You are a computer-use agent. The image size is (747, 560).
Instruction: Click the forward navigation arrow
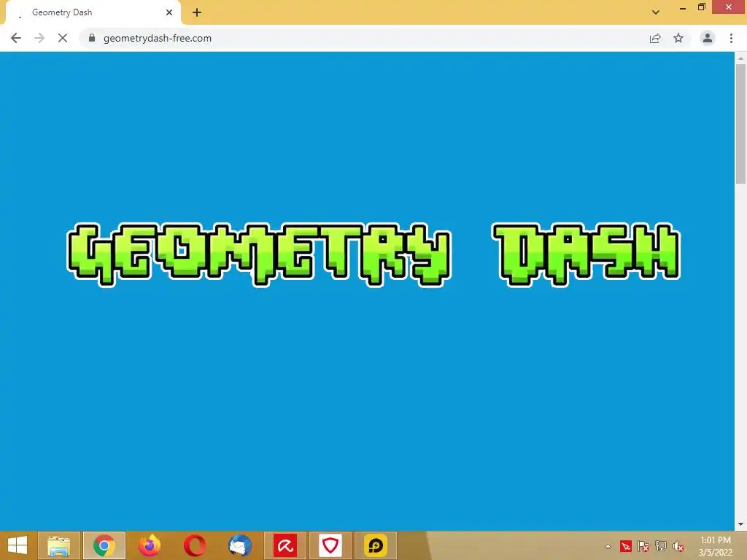[x=39, y=38]
